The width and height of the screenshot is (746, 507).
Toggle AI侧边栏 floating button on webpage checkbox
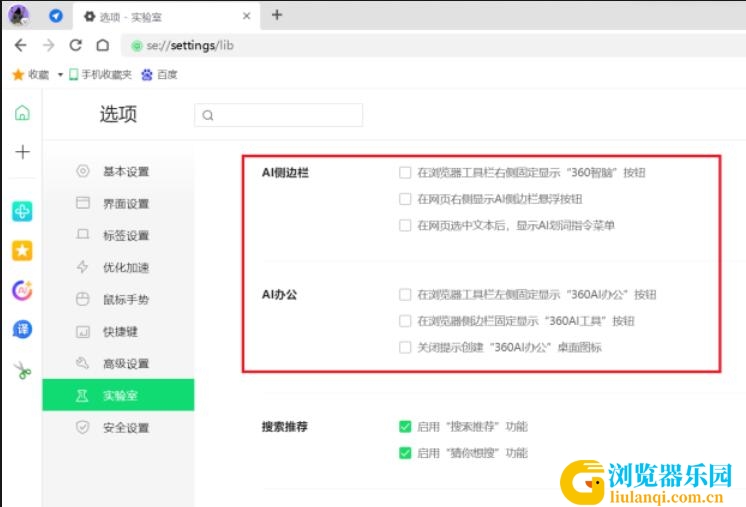click(x=405, y=199)
